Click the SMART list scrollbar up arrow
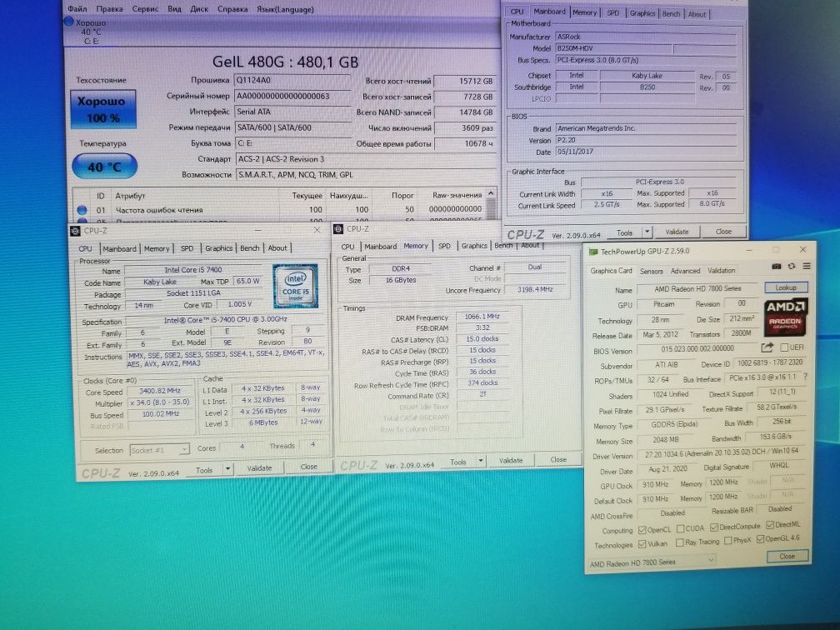The image size is (840, 630). click(x=491, y=194)
